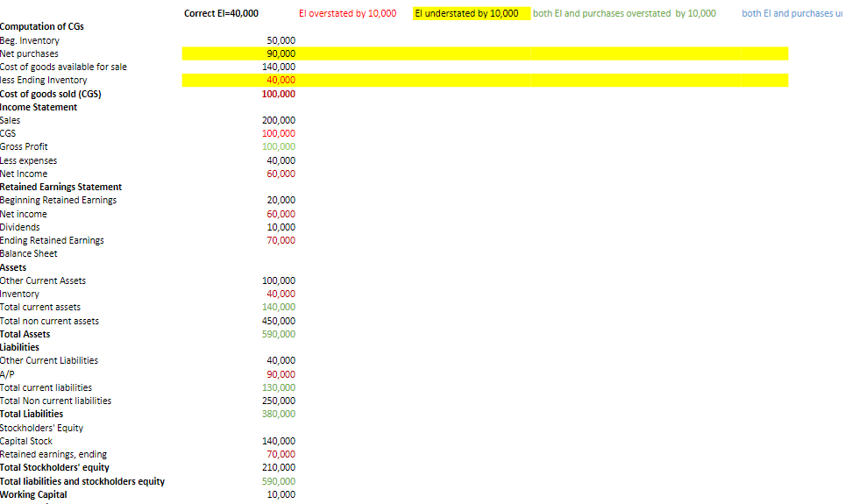Screen dimensions: 845x504
Task: Select the 'Ending Retained Earnings' label
Action: pyautogui.click(x=53, y=240)
